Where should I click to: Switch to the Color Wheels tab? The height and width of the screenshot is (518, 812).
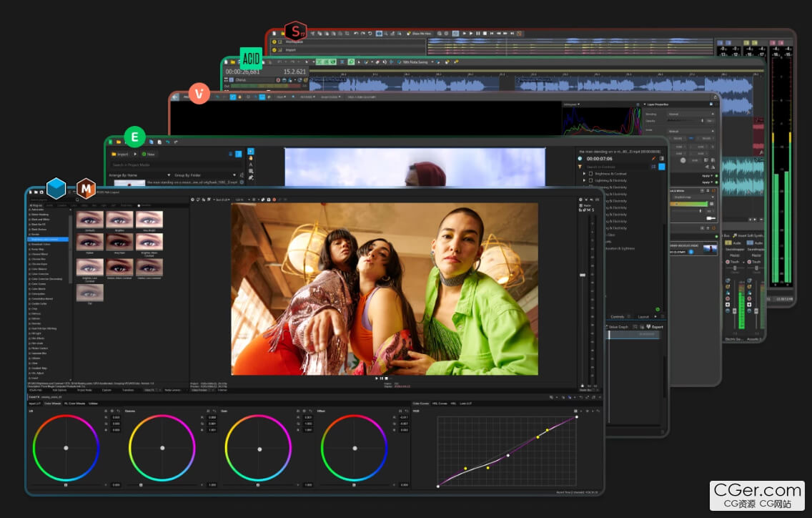[52, 404]
